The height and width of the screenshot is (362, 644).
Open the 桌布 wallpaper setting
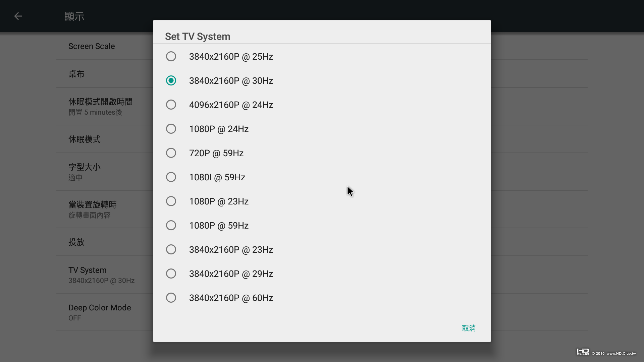pyautogui.click(x=76, y=74)
